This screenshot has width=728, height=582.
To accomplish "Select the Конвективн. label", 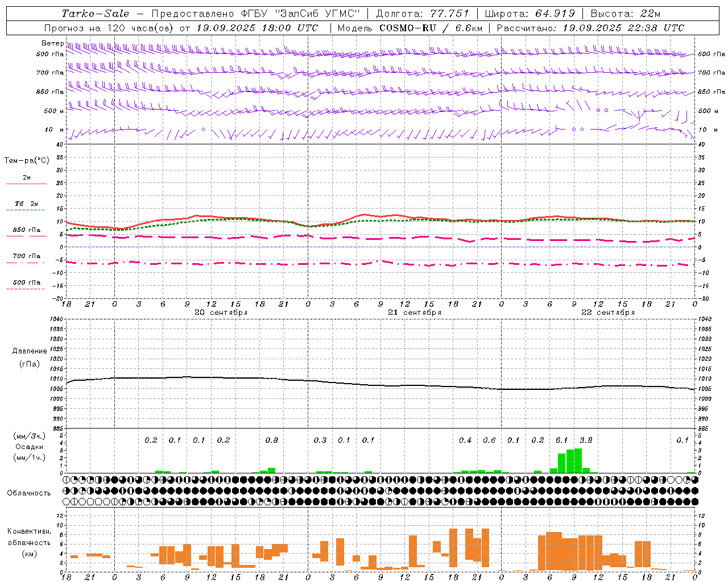I will 30,531.
